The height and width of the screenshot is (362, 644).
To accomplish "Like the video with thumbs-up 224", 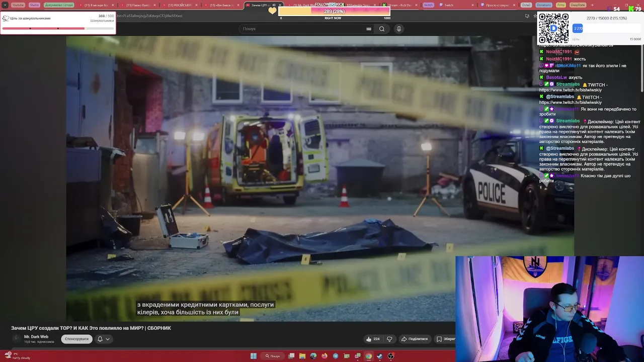I will (373, 339).
